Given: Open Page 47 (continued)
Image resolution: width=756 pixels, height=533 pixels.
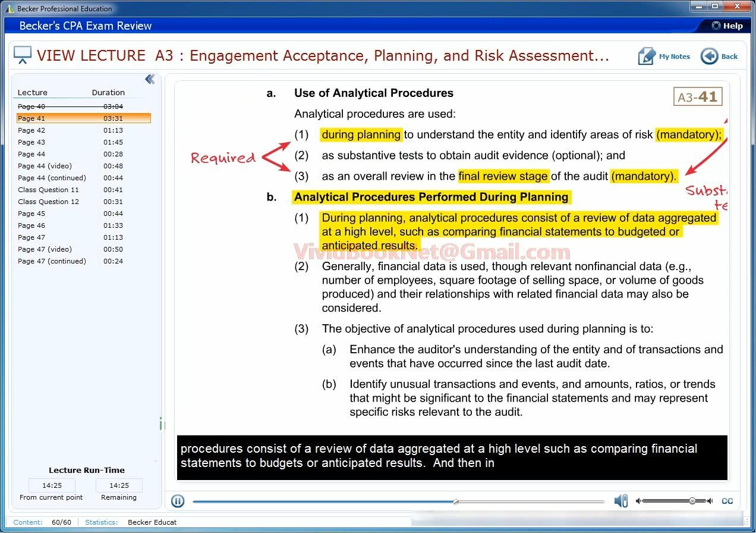Looking at the screenshot, I should [x=84, y=261].
